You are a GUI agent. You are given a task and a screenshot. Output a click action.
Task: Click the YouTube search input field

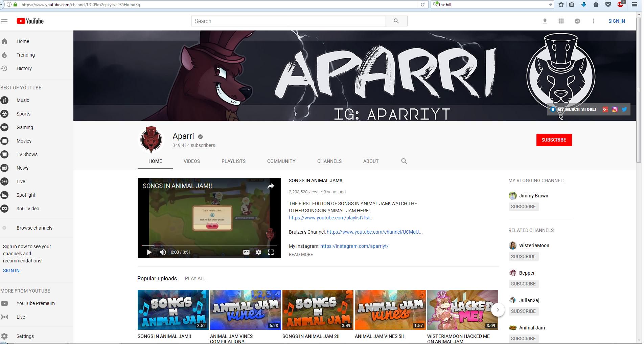289,21
